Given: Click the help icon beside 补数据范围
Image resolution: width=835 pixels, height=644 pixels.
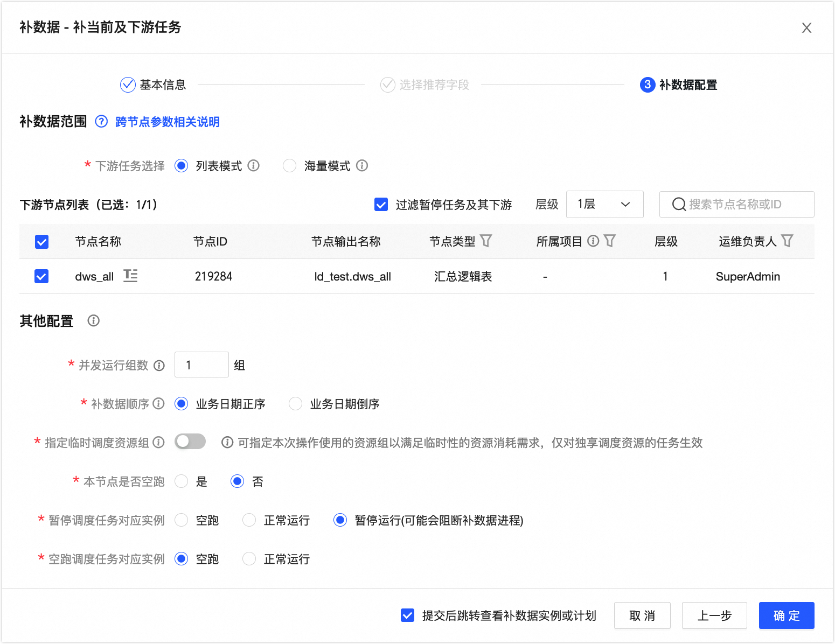Looking at the screenshot, I should [101, 122].
